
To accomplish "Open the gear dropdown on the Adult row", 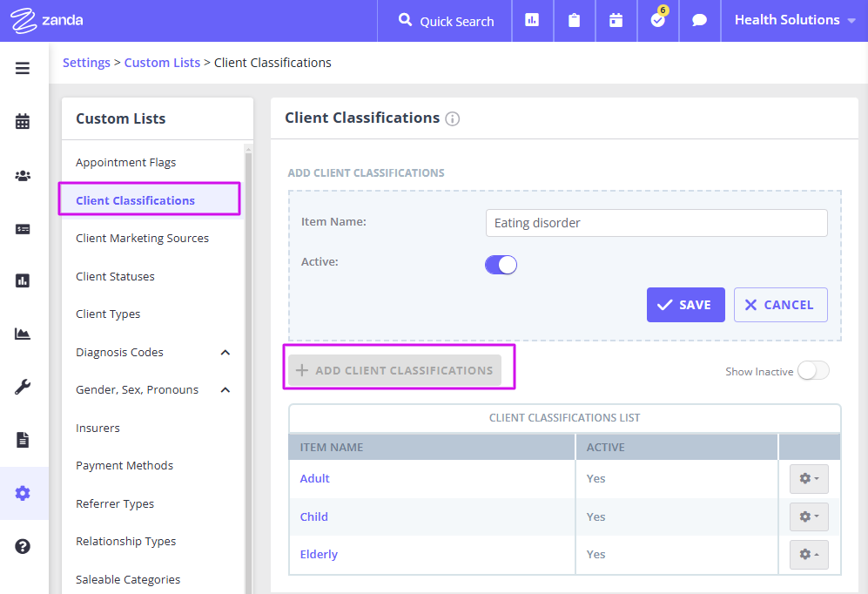I will coord(809,478).
